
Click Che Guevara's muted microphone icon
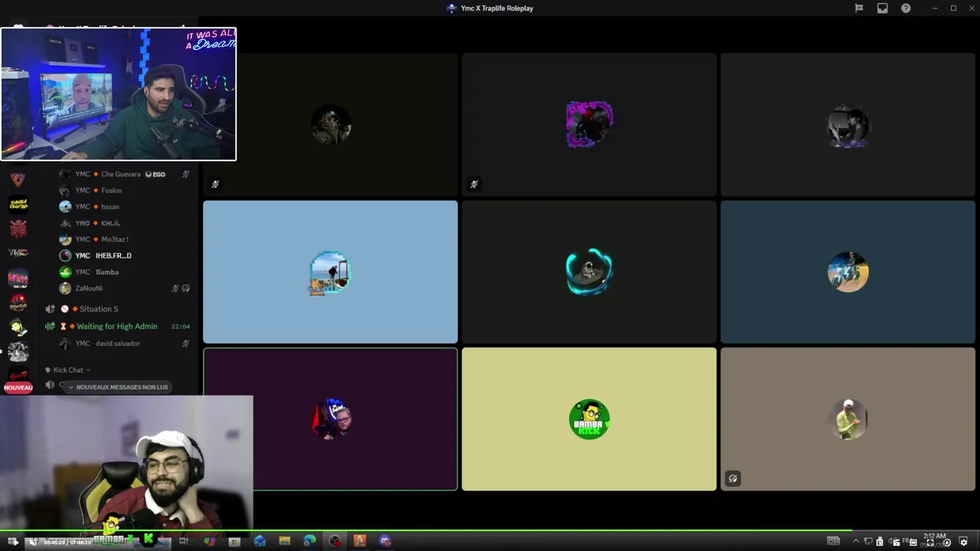tap(185, 174)
